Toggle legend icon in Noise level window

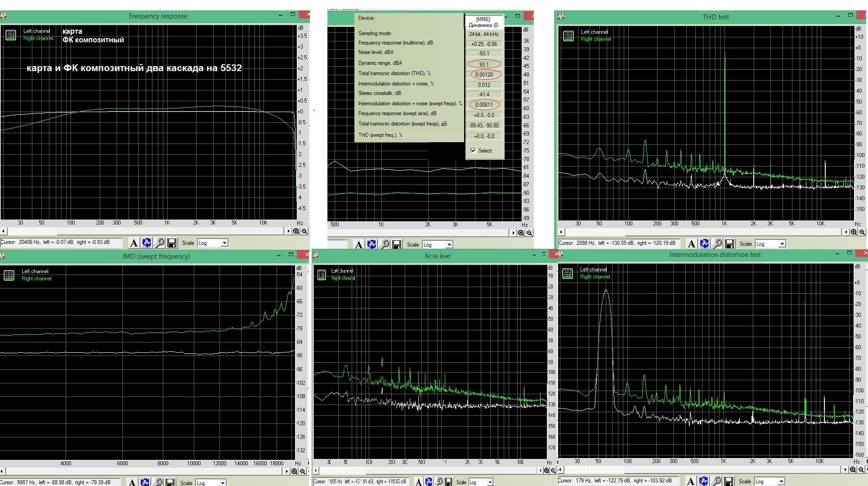(x=322, y=274)
